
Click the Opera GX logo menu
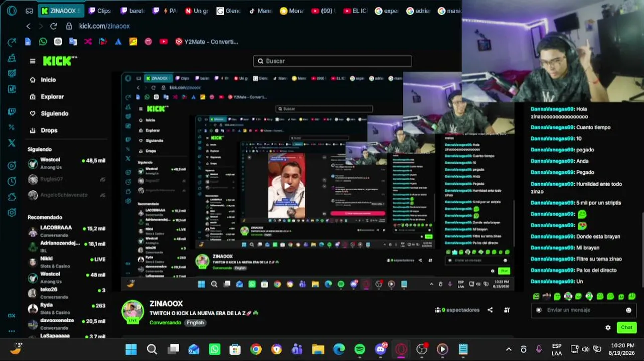point(12,11)
